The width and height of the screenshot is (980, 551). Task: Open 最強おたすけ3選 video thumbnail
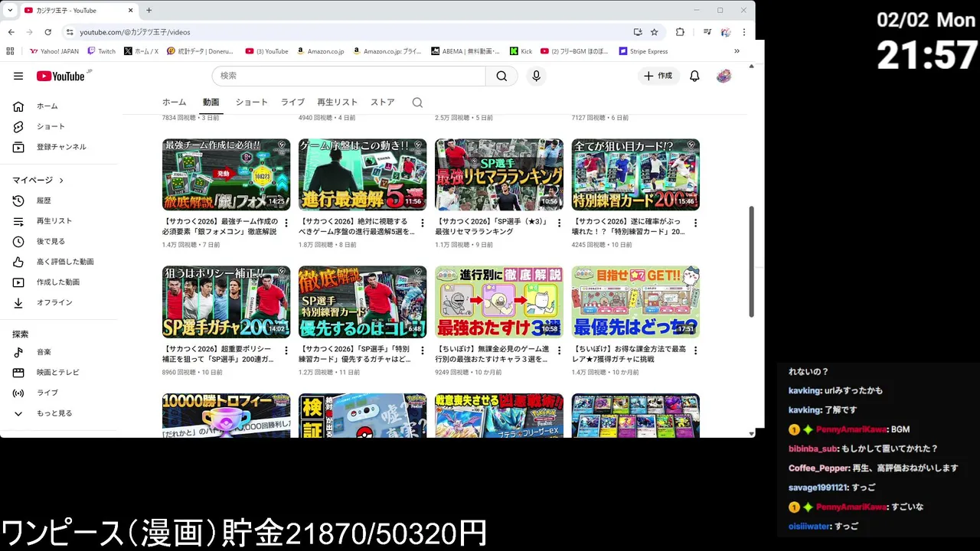(x=499, y=302)
